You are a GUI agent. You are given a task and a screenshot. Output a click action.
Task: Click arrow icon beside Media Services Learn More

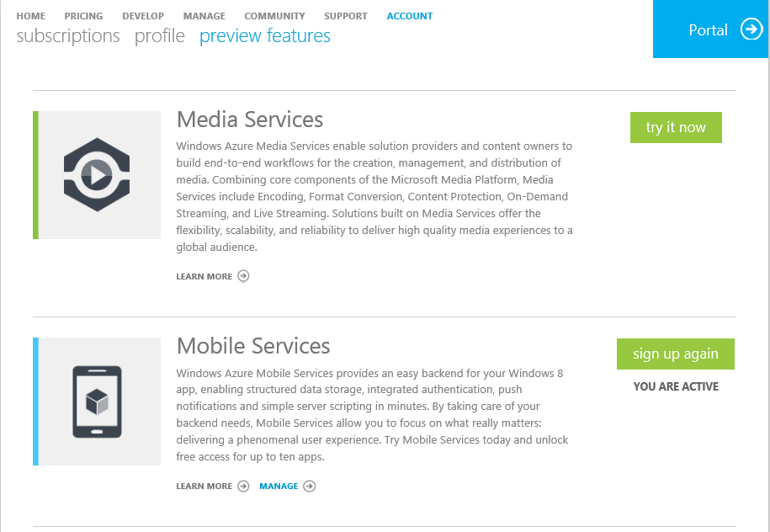click(x=243, y=276)
